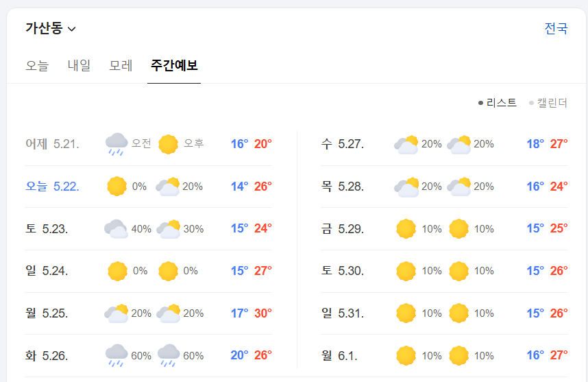Click Monday 5.25 afternoon partly cloudy icon
This screenshot has height=382, width=588.
tap(169, 313)
